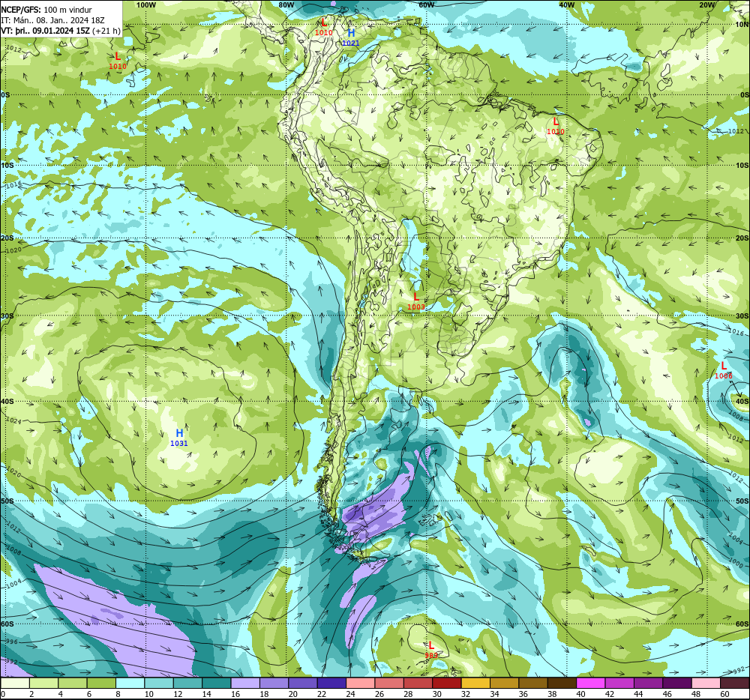Click the light pink 24–26 legend swatch
This screenshot has width=750, height=700.
point(360,683)
